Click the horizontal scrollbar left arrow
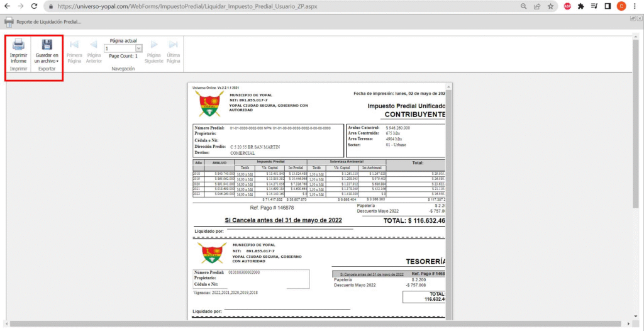The image size is (644, 331). [5, 324]
